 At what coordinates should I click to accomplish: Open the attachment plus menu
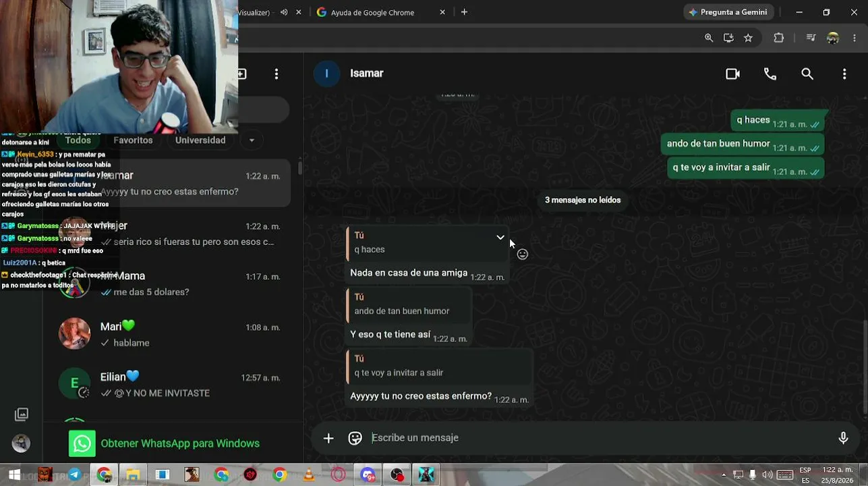[x=328, y=438]
